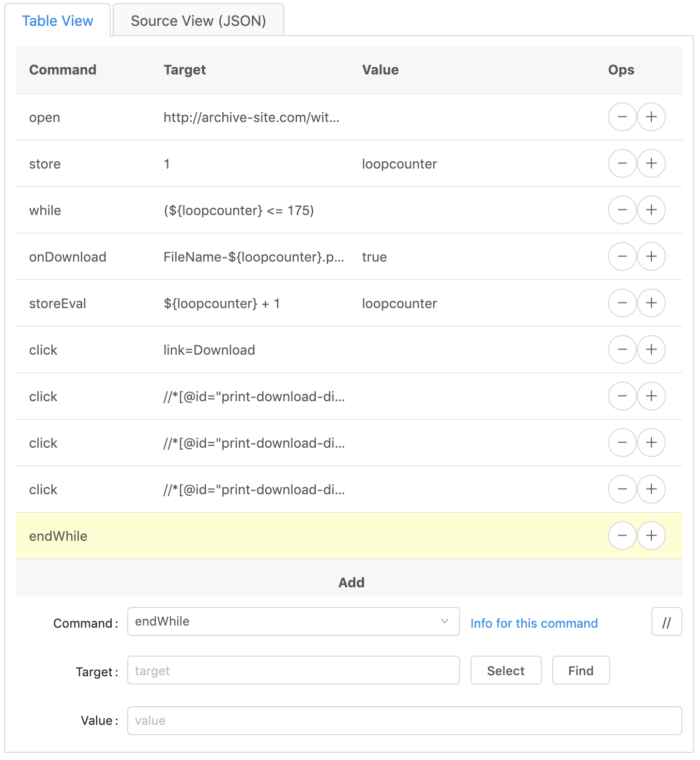Remove the storeEval command row
700x760 pixels.
click(622, 303)
